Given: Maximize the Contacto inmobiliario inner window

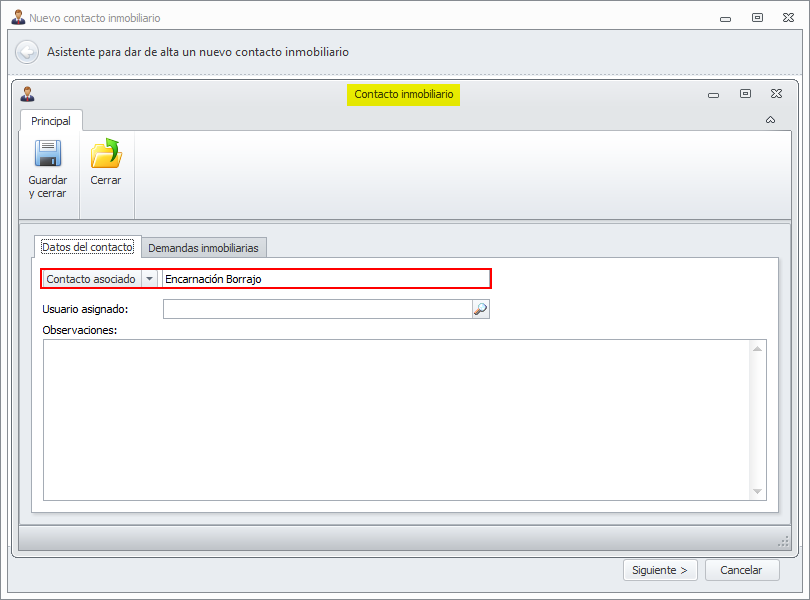Looking at the screenshot, I should click(745, 94).
